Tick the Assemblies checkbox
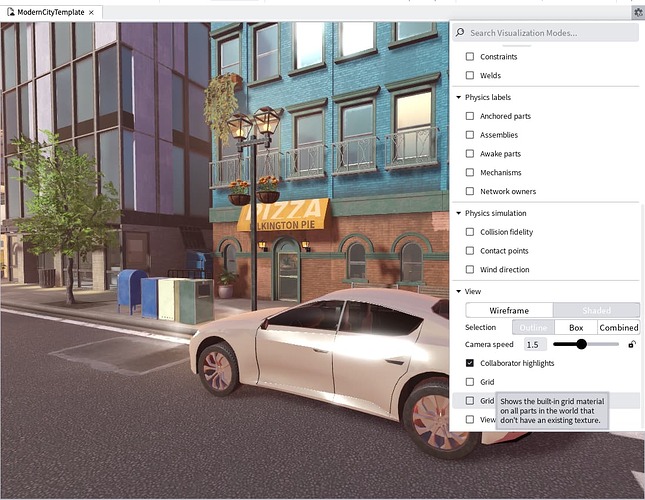This screenshot has height=500, width=645. coord(470,135)
